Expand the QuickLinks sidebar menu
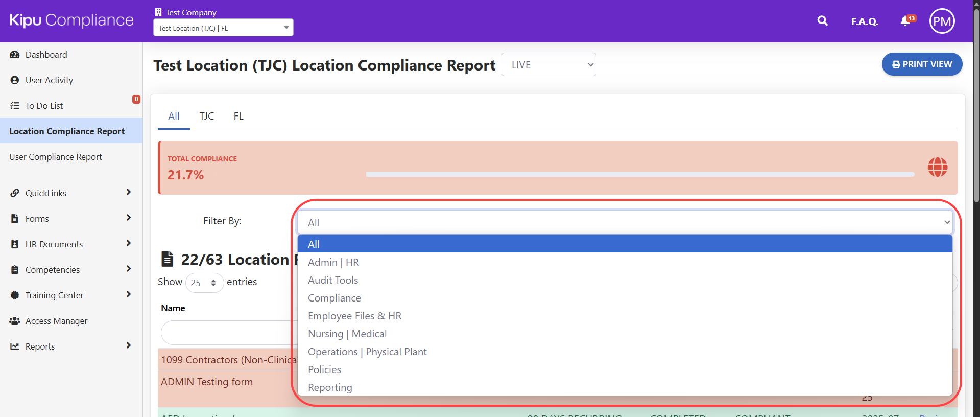980x417 pixels. (70, 193)
